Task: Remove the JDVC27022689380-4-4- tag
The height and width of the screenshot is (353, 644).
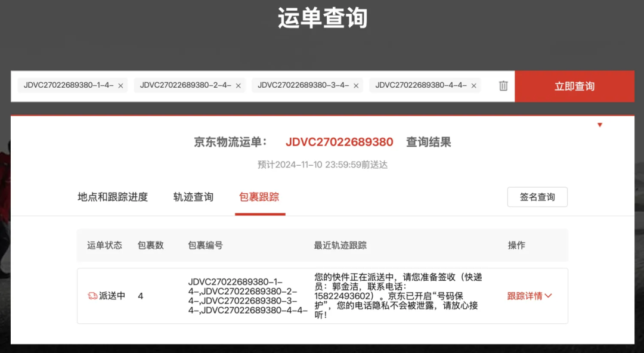Action: (x=473, y=86)
